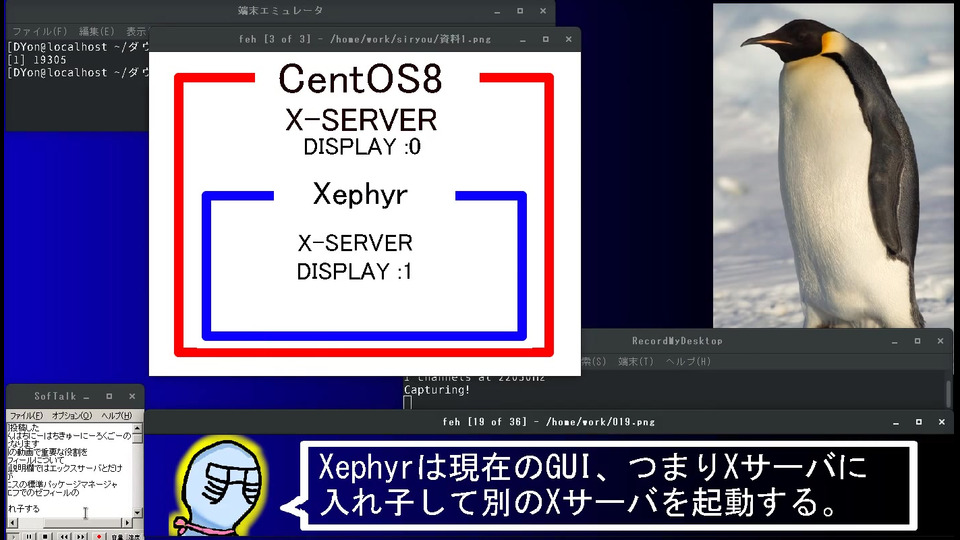Click left arrow of SofTalk horizontal scrollbar
Viewport: 960px width, 540px height.
click(12, 523)
